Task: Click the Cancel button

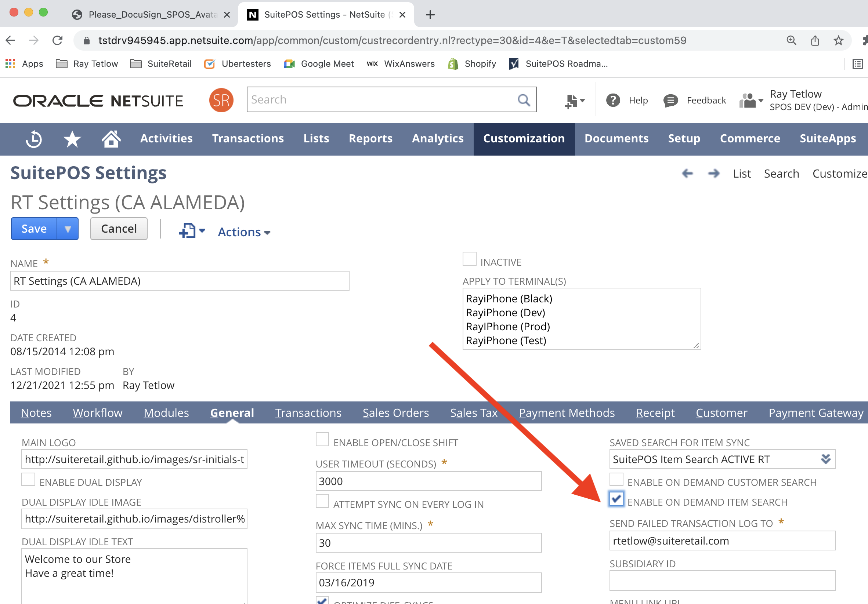Action: click(119, 229)
